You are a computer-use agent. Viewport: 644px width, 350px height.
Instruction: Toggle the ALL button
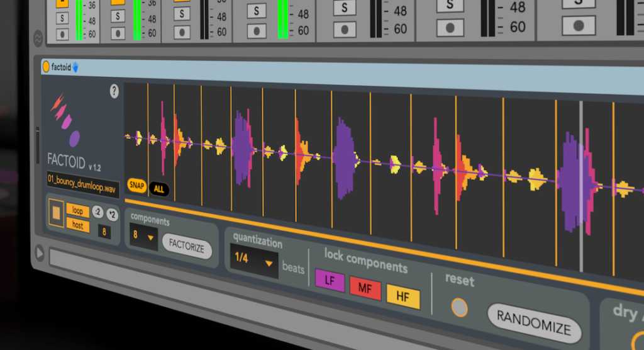pos(159,189)
